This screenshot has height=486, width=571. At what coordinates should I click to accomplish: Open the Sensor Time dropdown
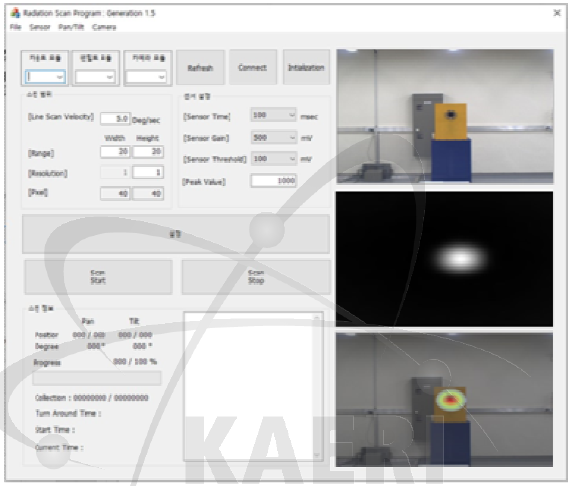[273, 115]
